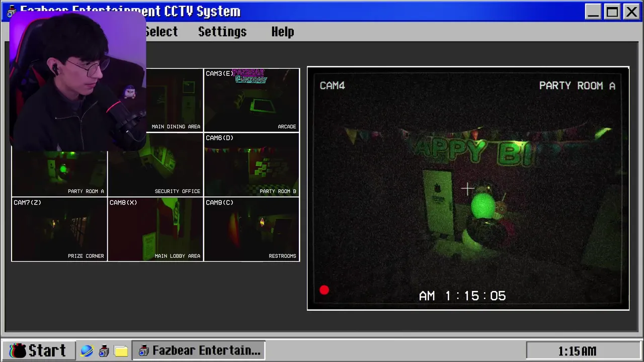This screenshot has width=644, height=362.
Task: Click the CCTV title bar camera icon
Action: click(10, 11)
